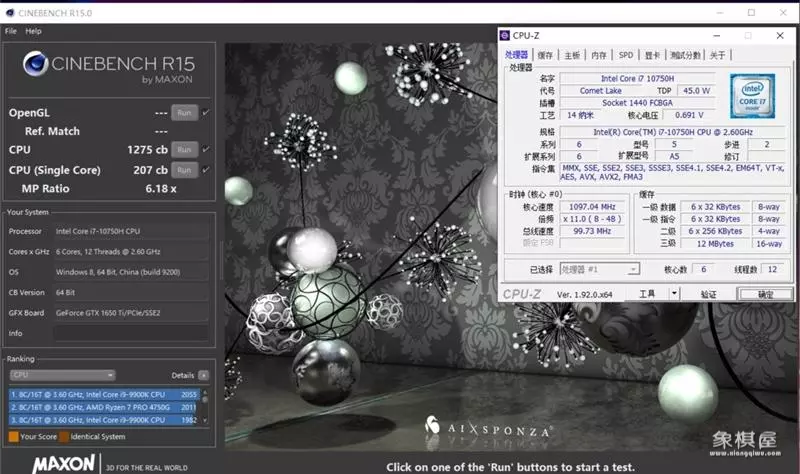Click the Cinebench logo icon in title bar
Viewport: 800px width, 474px height.
9,11
